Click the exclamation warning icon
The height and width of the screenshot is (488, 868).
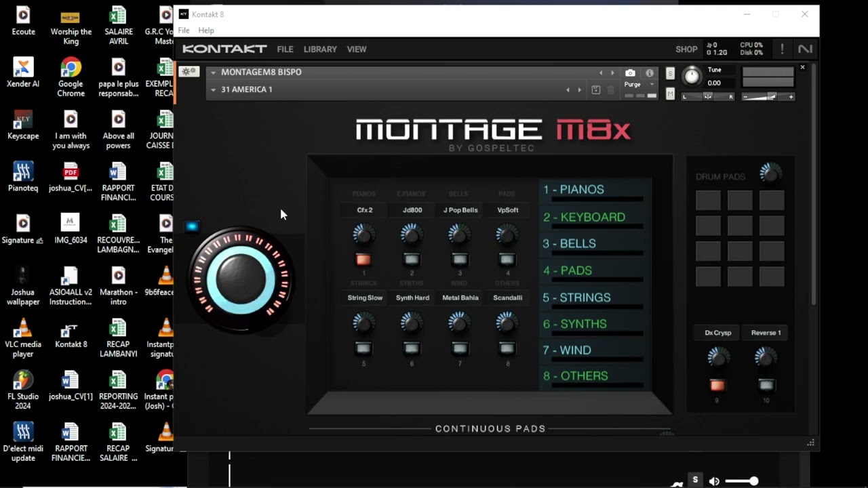pos(782,49)
